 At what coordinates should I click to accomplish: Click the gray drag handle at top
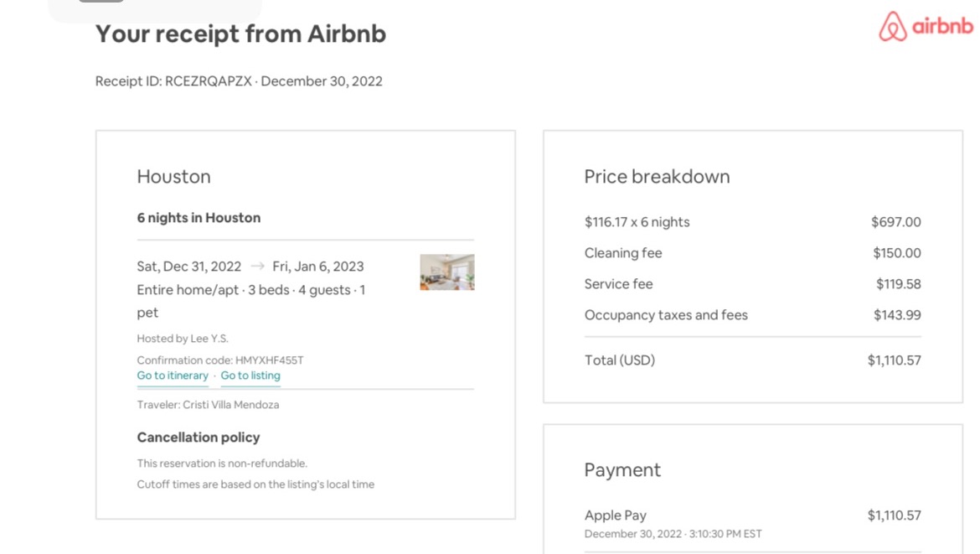(x=101, y=1)
